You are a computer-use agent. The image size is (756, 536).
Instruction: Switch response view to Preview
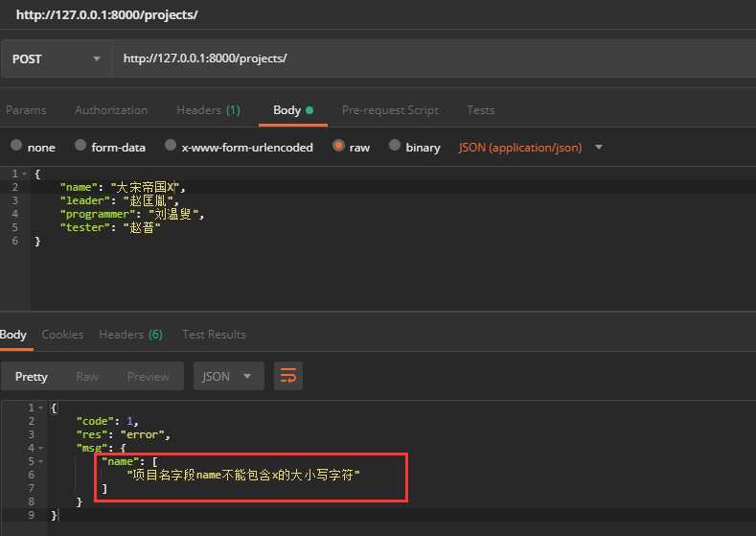click(x=148, y=376)
